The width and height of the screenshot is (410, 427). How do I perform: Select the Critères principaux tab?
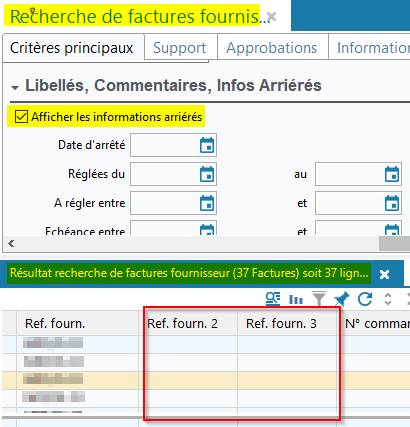(x=72, y=48)
